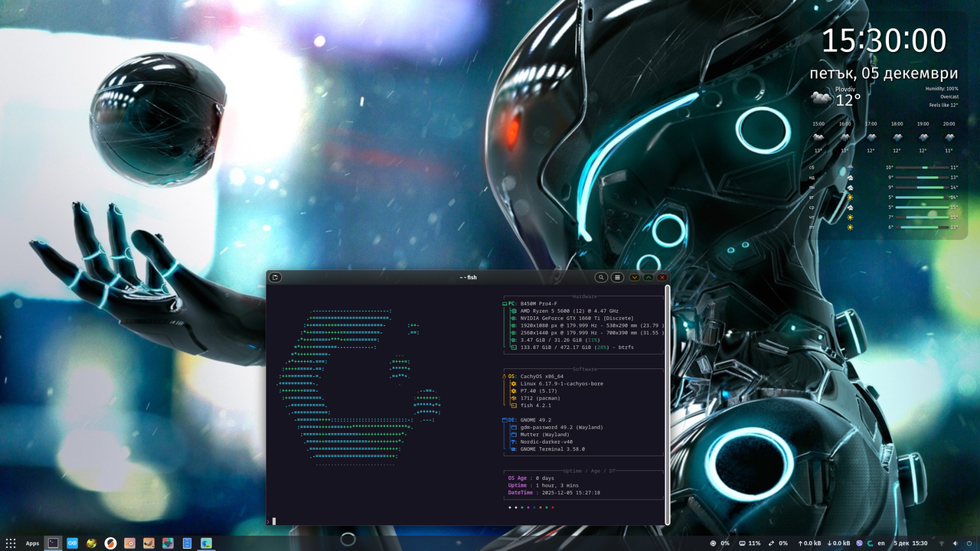Maximize the fish terminal window
The height and width of the screenshot is (551, 980).
648,277
